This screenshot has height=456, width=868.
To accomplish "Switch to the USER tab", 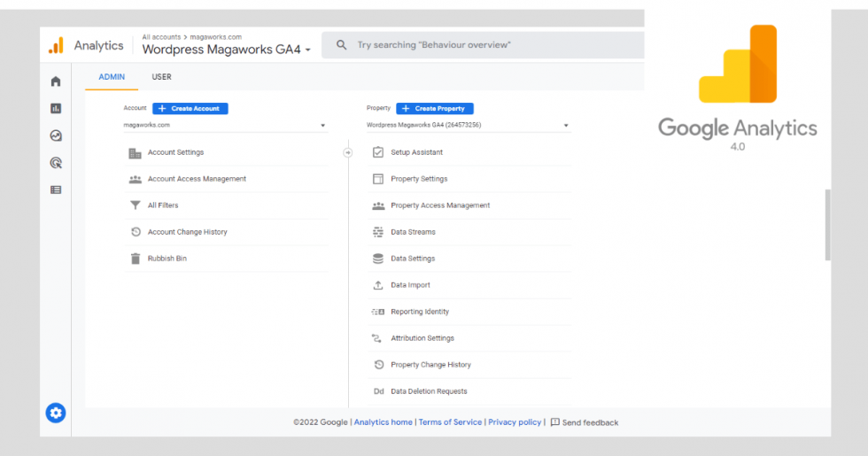I will coord(161,77).
